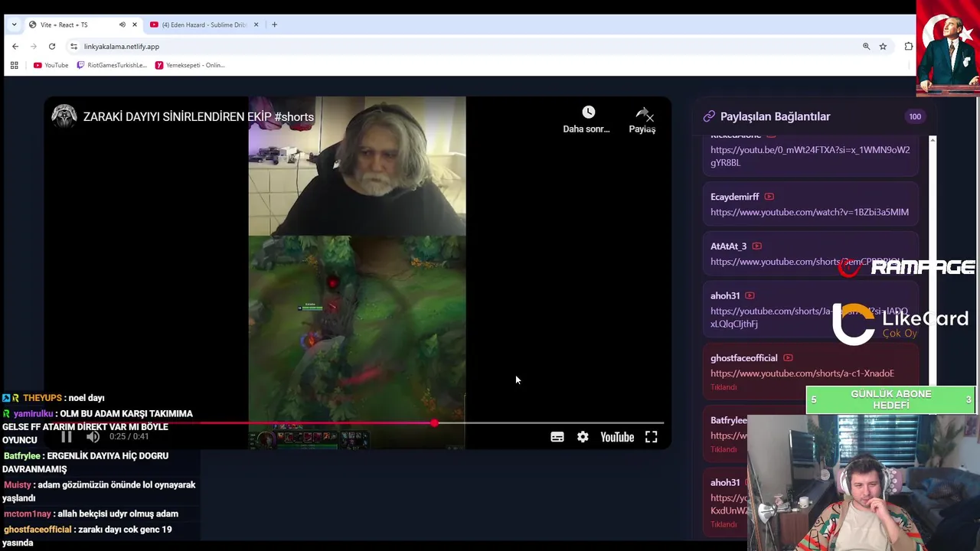Click the Paylaşılan Bağlantılar heading
This screenshot has width=980, height=551.
coord(776,116)
